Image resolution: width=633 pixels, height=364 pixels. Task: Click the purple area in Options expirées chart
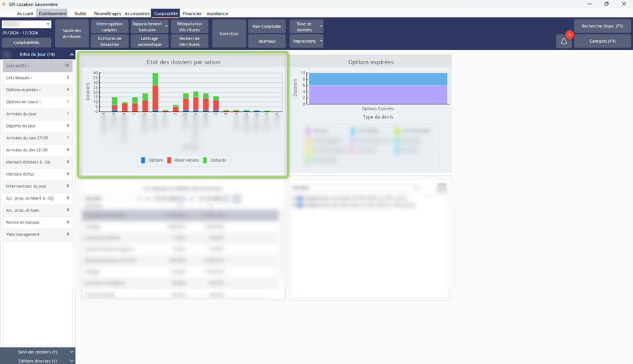click(370, 95)
